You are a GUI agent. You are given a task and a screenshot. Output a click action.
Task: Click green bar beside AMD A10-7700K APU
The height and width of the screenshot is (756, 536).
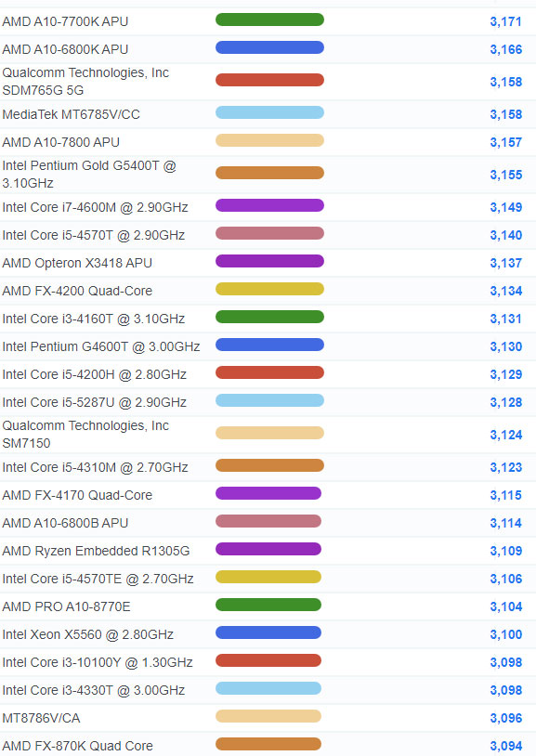(269, 20)
